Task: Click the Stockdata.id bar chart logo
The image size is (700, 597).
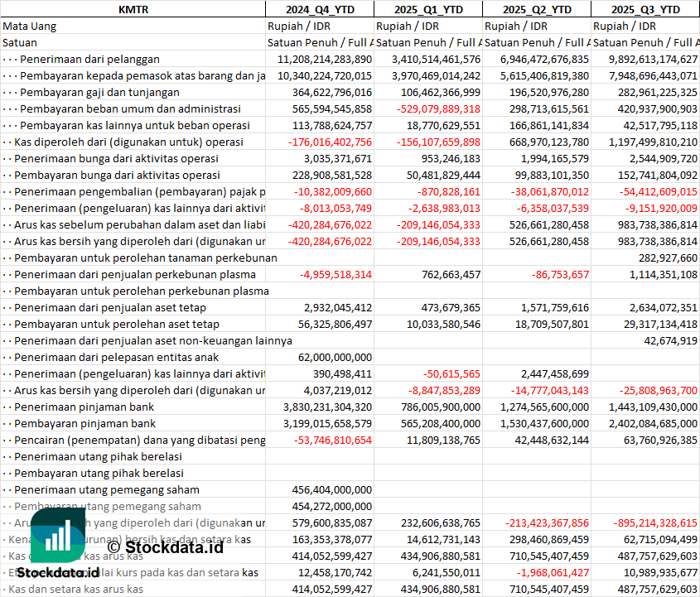Action: click(x=58, y=536)
